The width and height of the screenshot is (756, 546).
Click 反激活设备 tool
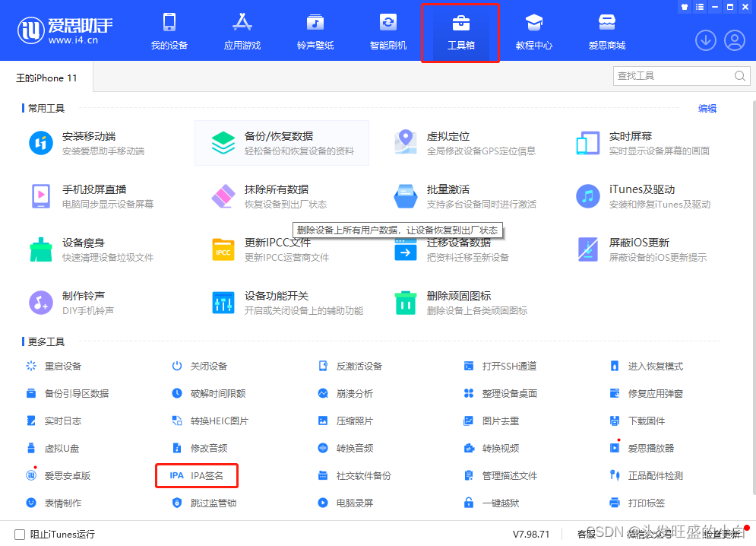pos(350,366)
